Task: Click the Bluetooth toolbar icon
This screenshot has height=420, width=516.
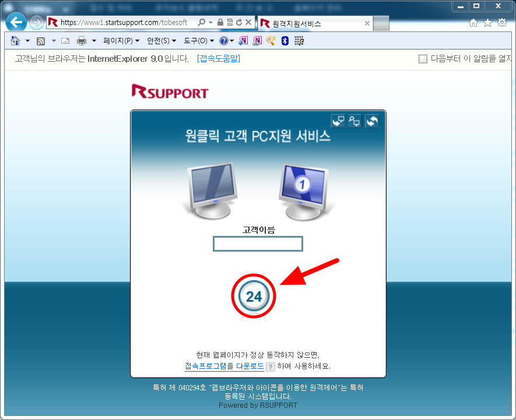Action: (x=285, y=41)
